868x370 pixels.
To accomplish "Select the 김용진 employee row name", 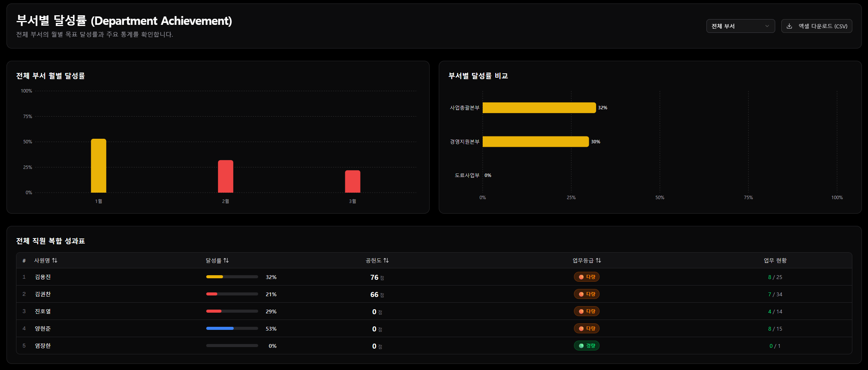I will tap(43, 277).
